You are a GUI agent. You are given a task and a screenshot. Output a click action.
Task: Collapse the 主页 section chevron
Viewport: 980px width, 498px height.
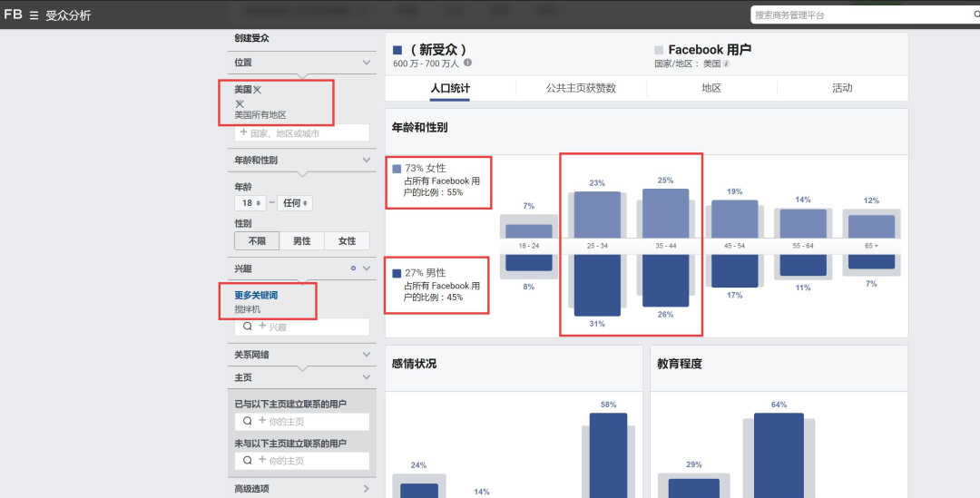coord(367,377)
